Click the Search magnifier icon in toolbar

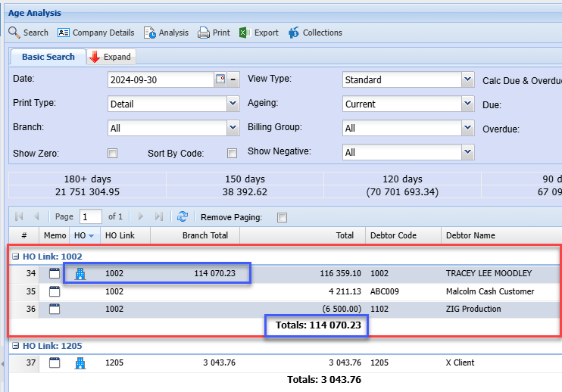[x=14, y=33]
